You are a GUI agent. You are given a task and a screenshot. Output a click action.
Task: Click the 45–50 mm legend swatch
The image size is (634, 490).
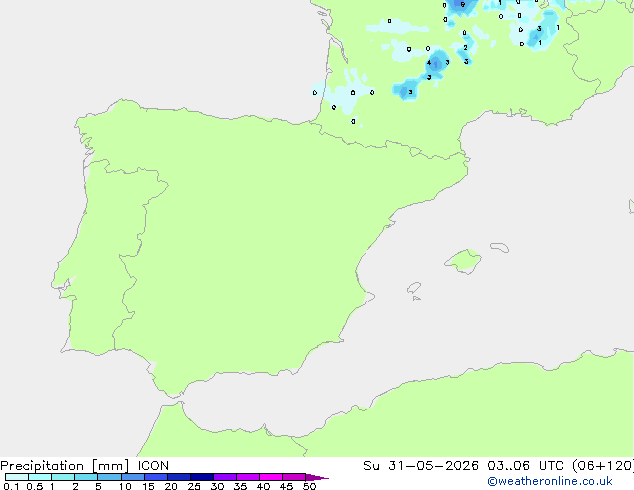click(294, 477)
